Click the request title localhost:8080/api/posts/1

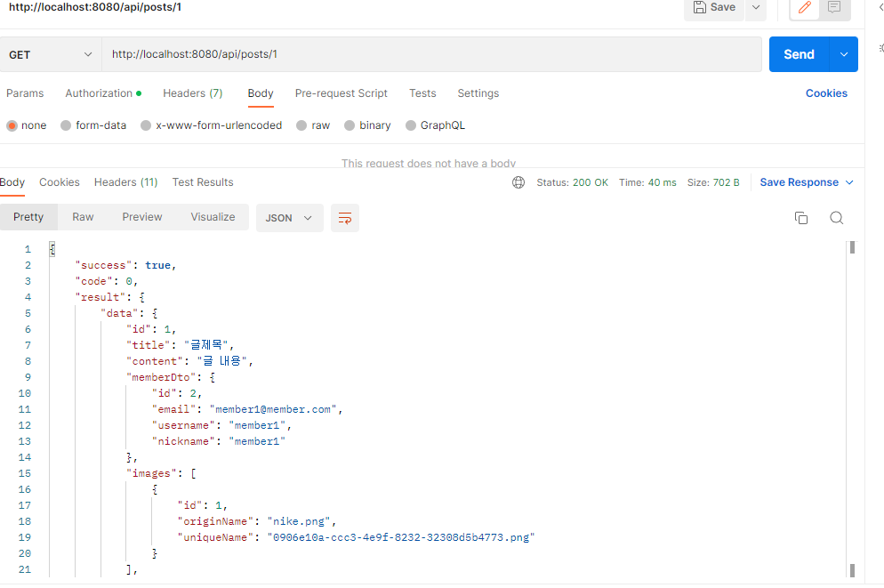tap(95, 7)
